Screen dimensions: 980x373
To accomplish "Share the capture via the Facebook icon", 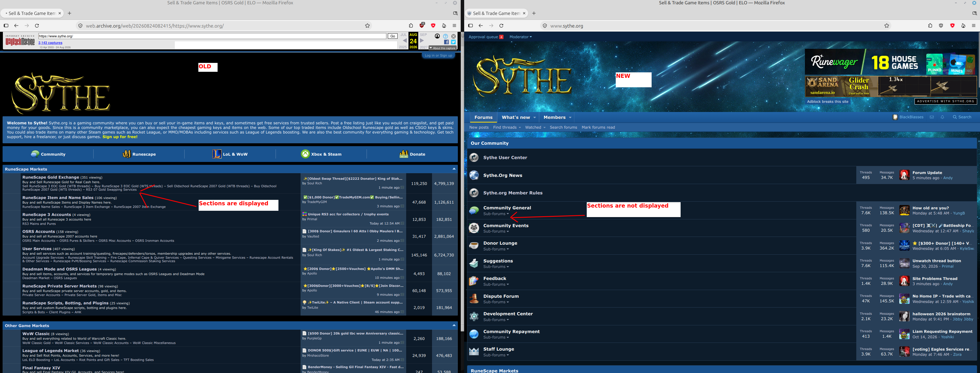I will (446, 42).
